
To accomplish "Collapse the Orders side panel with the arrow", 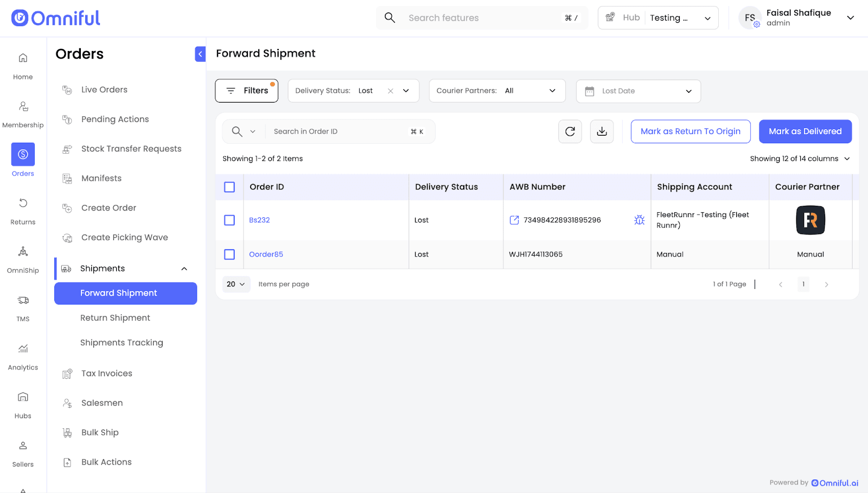I will pyautogui.click(x=200, y=54).
